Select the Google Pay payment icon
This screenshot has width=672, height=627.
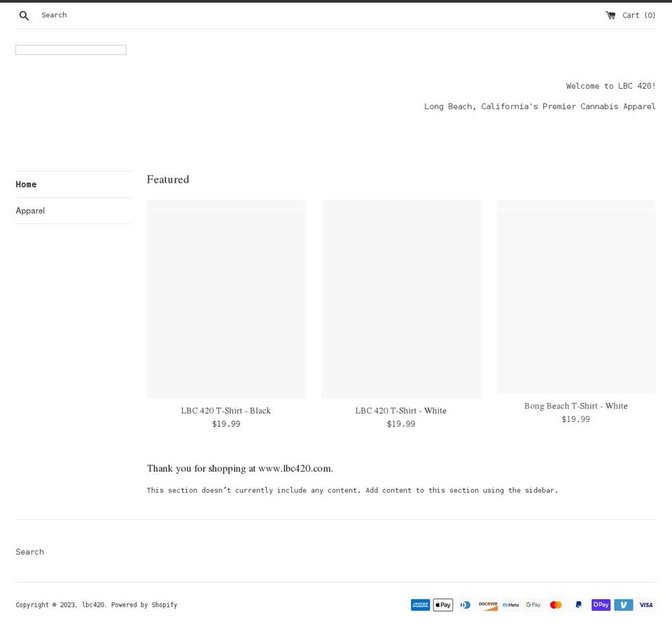click(x=533, y=605)
